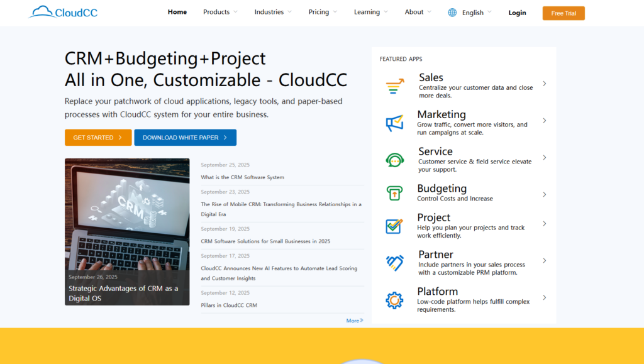644x364 pixels.
Task: Click the Service headset icon
Action: [394, 160]
